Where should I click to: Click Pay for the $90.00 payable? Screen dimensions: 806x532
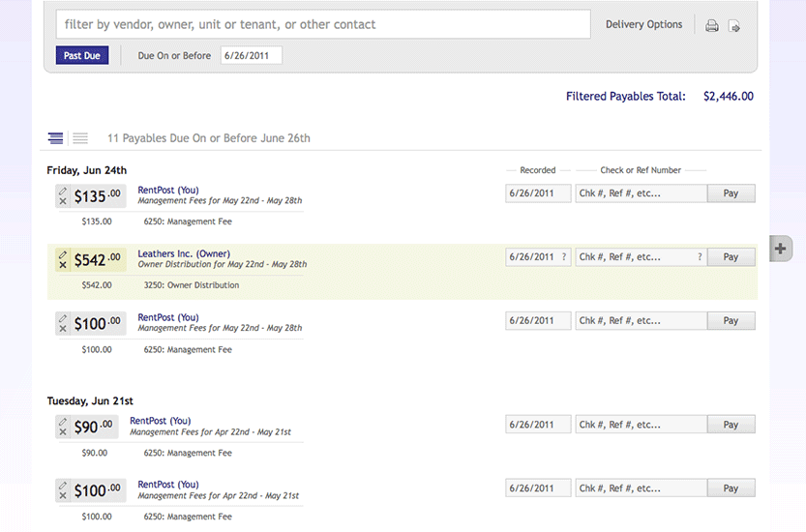(x=731, y=425)
